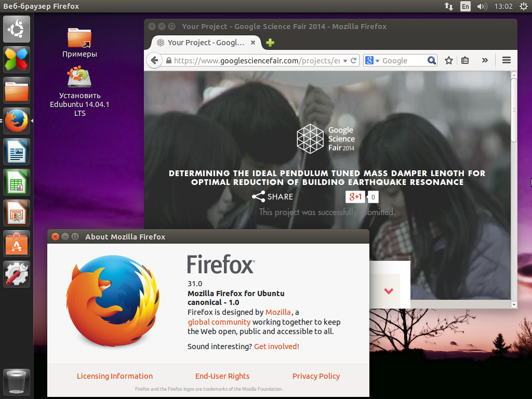Open the URL history dropdown arrow
The height and width of the screenshot is (399, 532).
click(345, 61)
